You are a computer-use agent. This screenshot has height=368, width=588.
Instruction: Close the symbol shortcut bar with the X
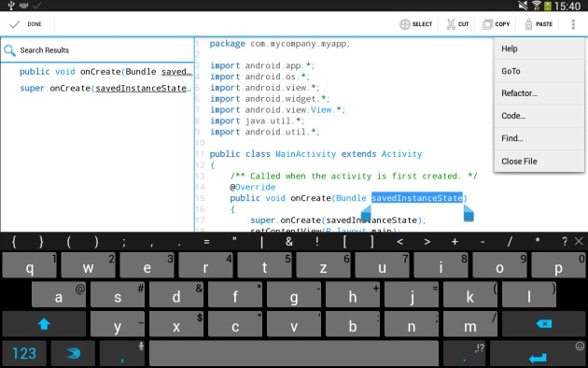(579, 242)
